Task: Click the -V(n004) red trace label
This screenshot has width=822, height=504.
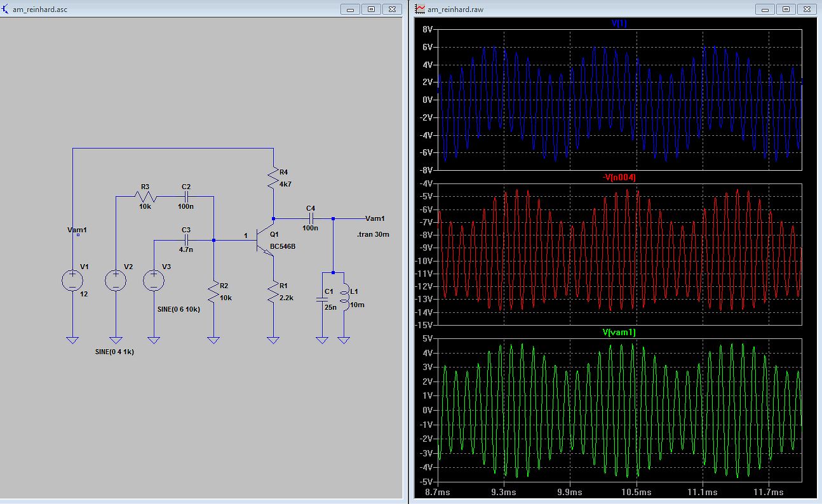Action: tap(619, 177)
